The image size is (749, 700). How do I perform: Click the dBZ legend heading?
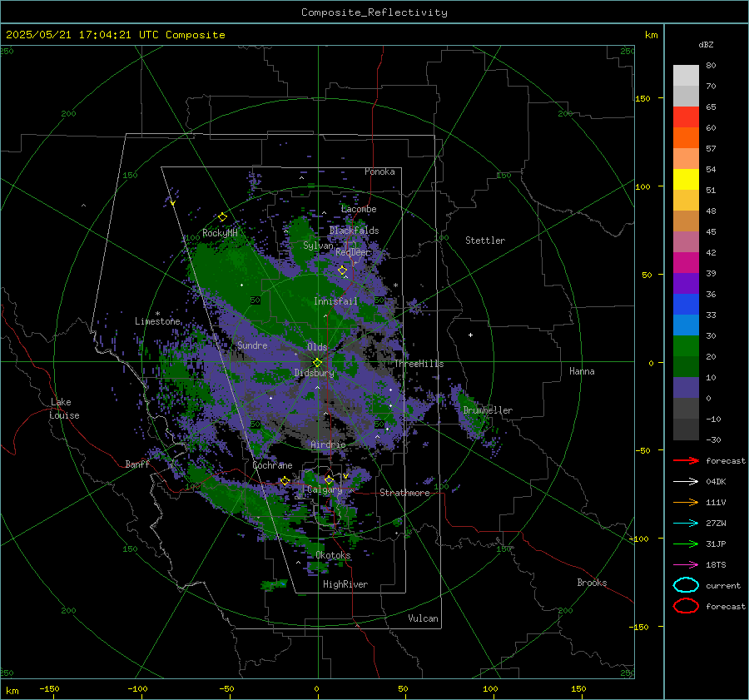706,44
